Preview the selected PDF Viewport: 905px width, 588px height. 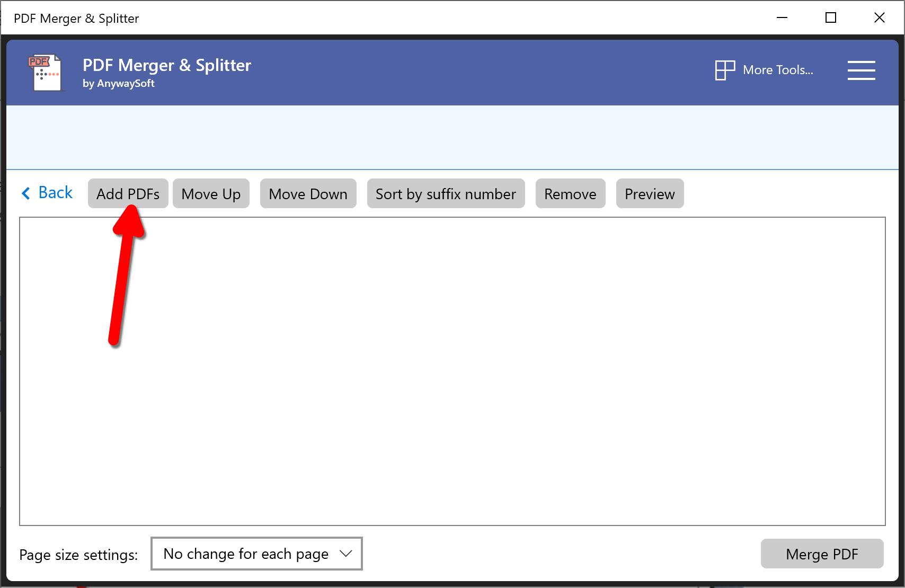(650, 193)
